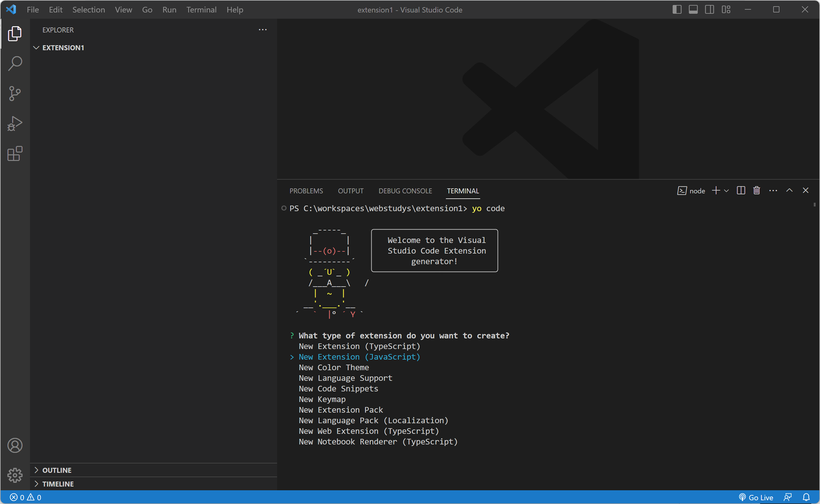
Task: Open the Source Control view
Action: click(x=15, y=93)
